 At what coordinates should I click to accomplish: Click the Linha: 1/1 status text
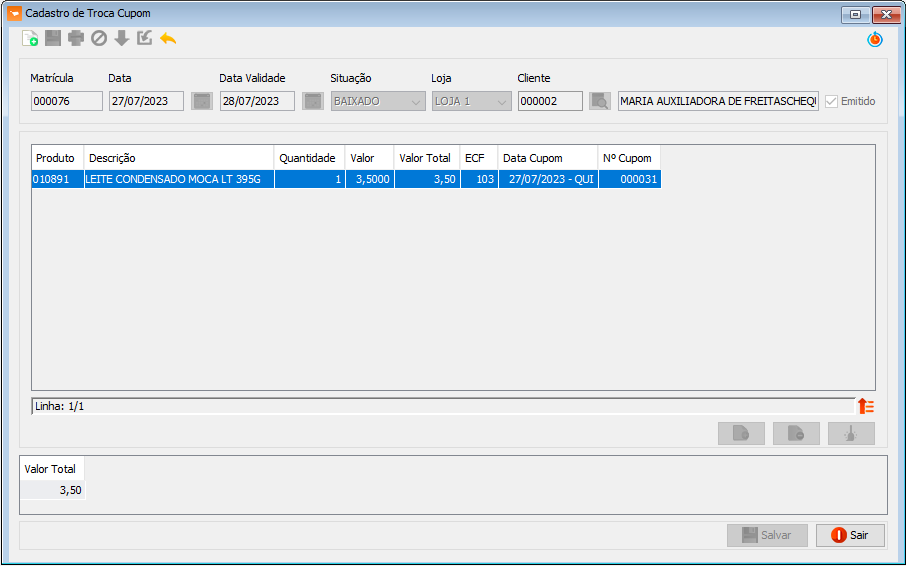[x=60, y=406]
